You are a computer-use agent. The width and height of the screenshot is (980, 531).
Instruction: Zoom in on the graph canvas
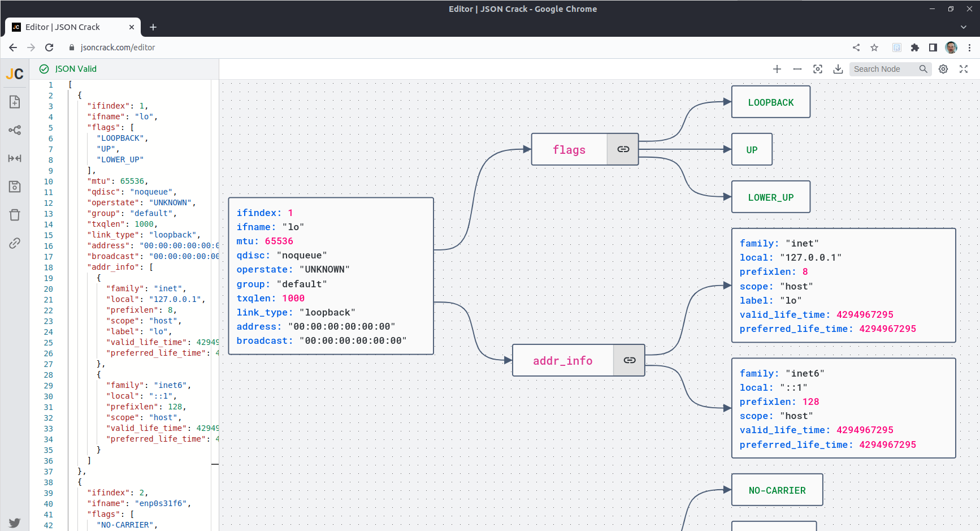[777, 69]
